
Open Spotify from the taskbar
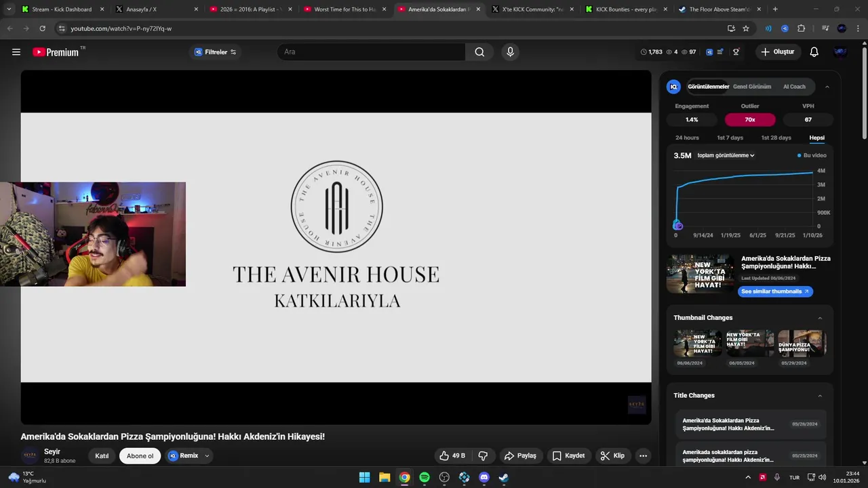[425, 477]
